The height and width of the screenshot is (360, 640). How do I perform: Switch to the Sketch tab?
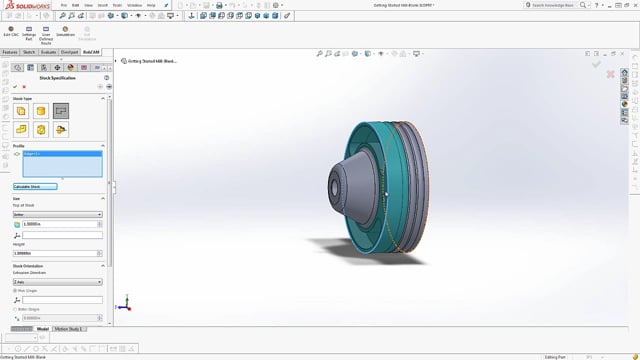29,52
